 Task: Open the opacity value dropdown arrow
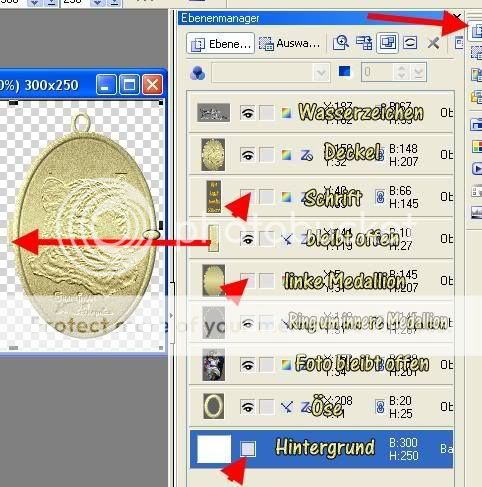(x=418, y=72)
